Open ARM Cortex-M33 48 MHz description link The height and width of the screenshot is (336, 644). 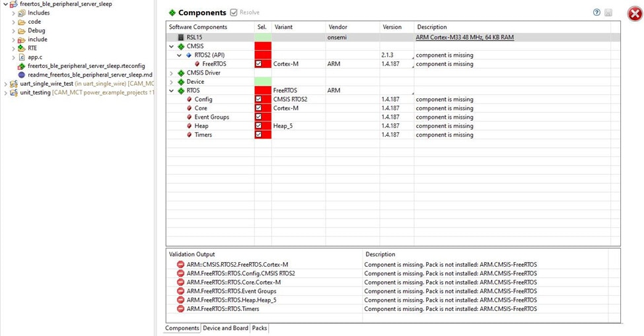click(464, 38)
